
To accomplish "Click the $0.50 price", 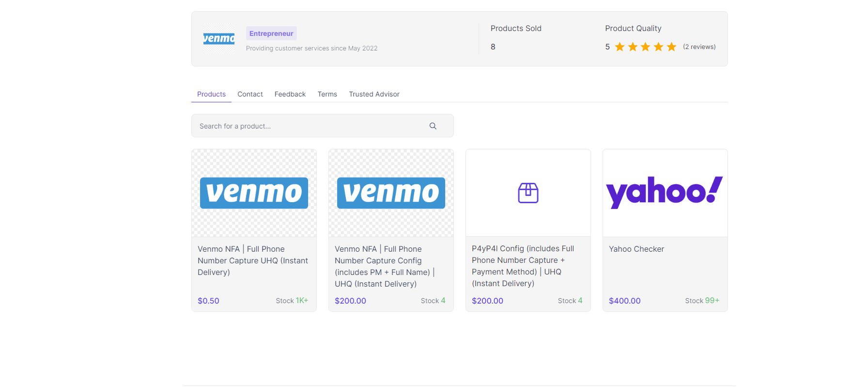I will coord(208,301).
